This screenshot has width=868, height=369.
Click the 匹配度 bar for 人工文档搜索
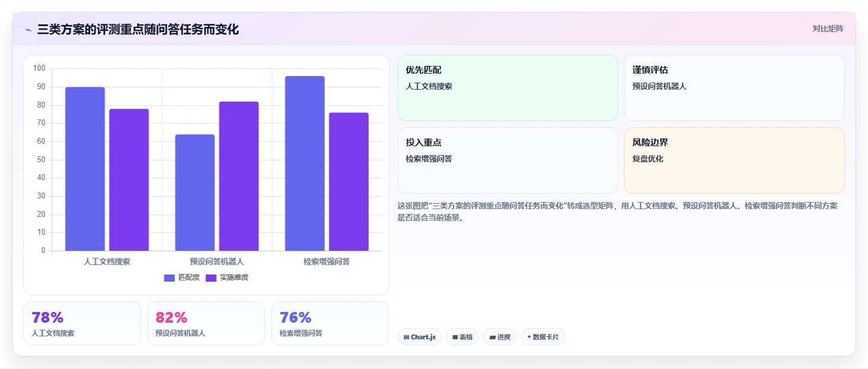click(x=85, y=169)
